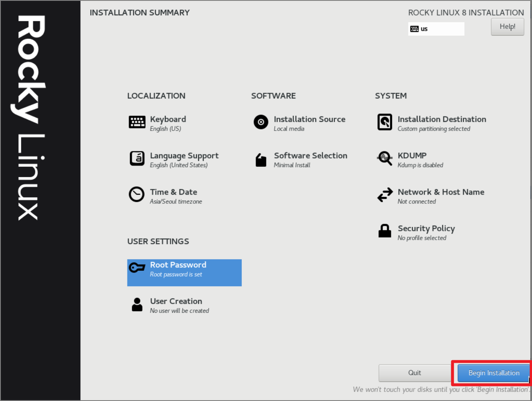Click the Installation Source disc icon
Image resolution: width=532 pixels, height=401 pixels.
261,122
